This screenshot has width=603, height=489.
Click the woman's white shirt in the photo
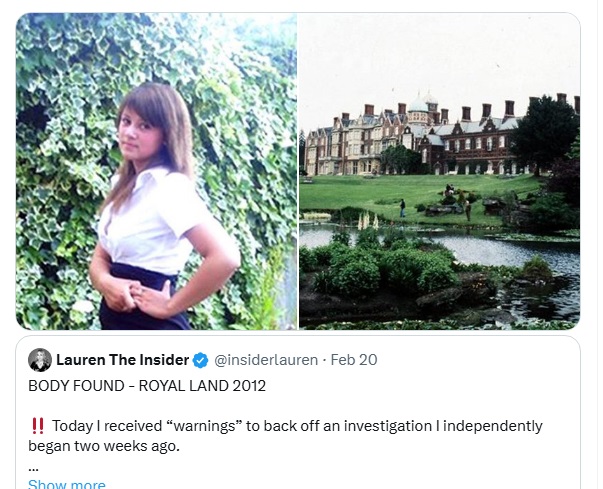[x=152, y=219]
